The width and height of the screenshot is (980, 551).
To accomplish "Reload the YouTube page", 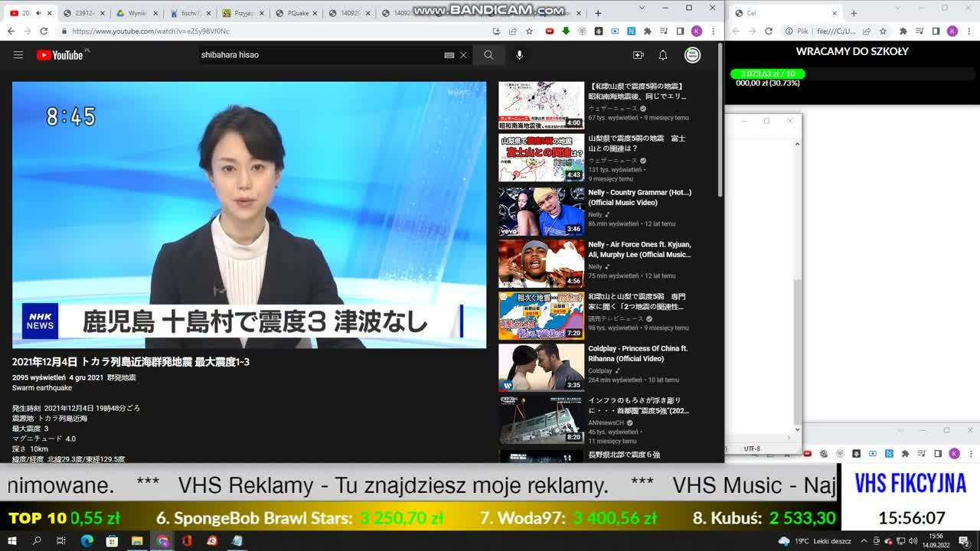I will click(x=44, y=31).
